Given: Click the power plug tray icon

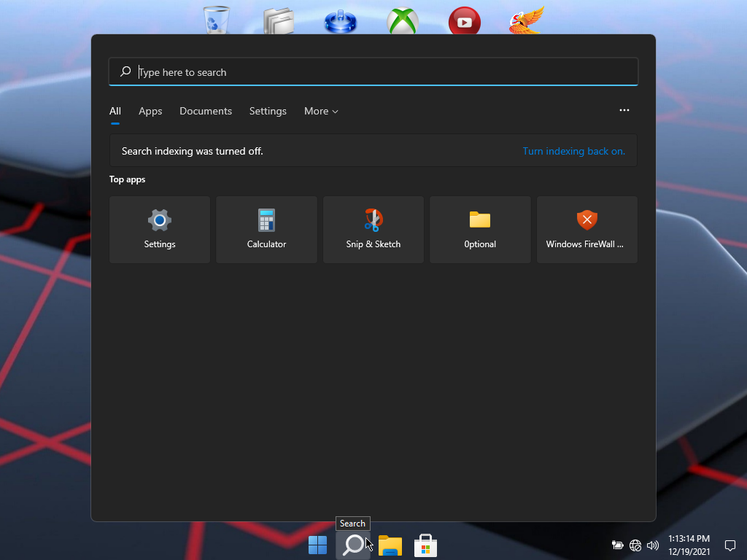Looking at the screenshot, I should tap(617, 545).
